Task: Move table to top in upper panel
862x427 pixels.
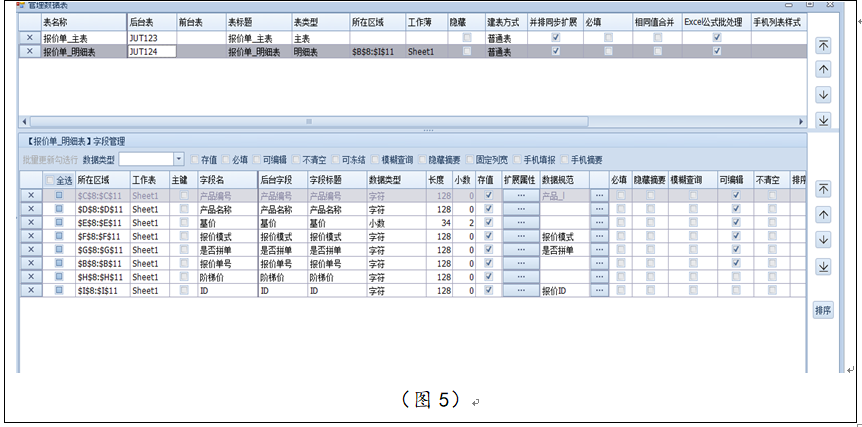Action: [823, 45]
